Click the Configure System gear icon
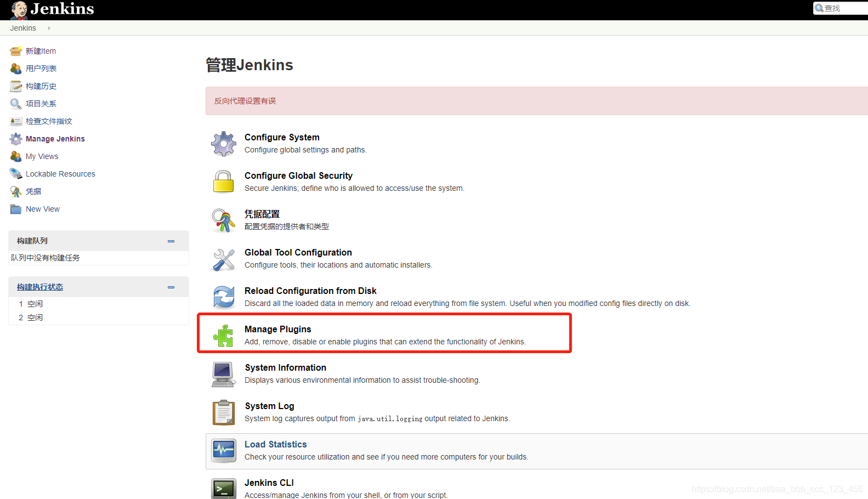The height and width of the screenshot is (499, 868). tap(224, 144)
